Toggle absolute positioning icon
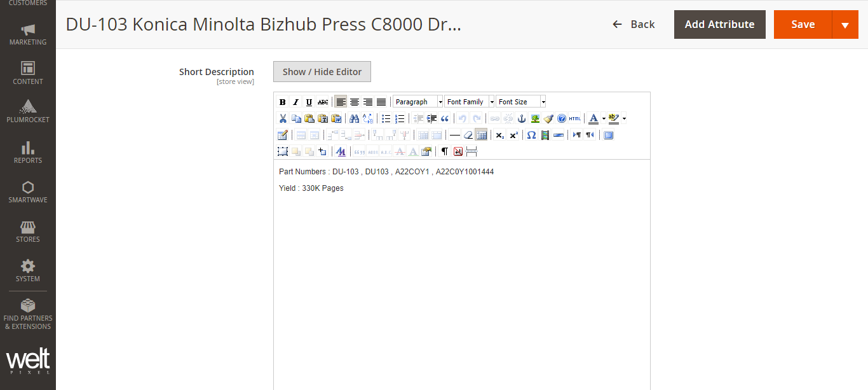 click(323, 151)
